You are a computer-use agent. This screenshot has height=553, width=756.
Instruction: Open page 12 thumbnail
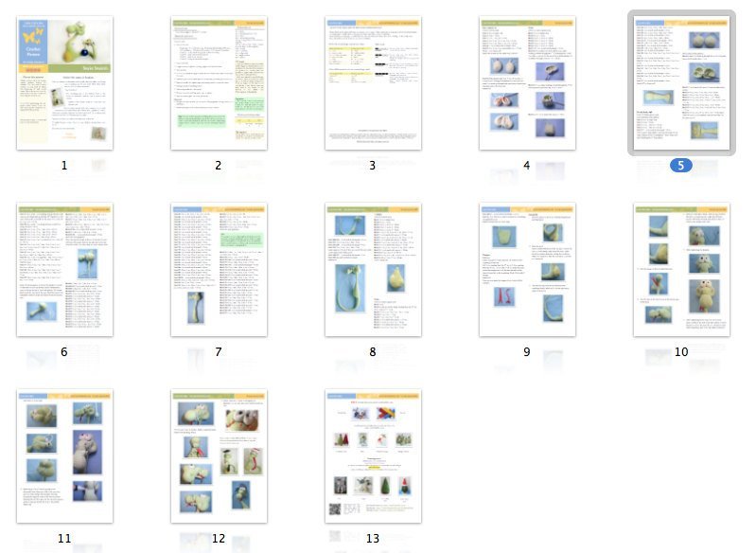point(219,456)
